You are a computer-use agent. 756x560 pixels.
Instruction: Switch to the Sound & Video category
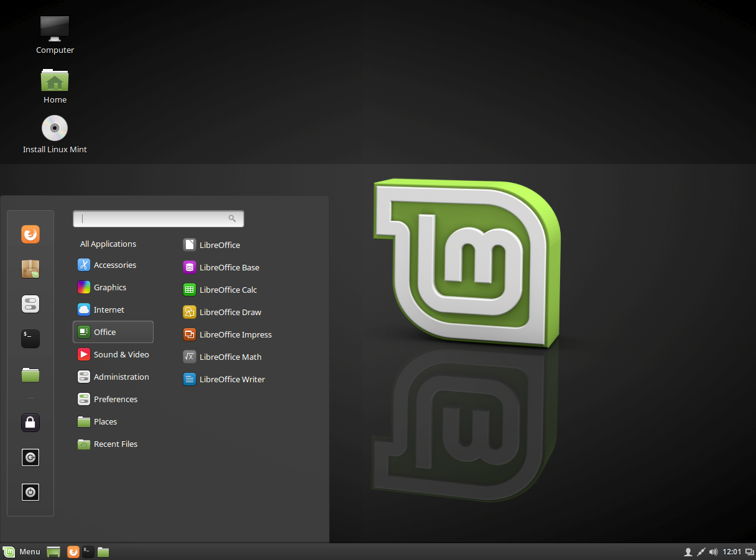pyautogui.click(x=121, y=354)
